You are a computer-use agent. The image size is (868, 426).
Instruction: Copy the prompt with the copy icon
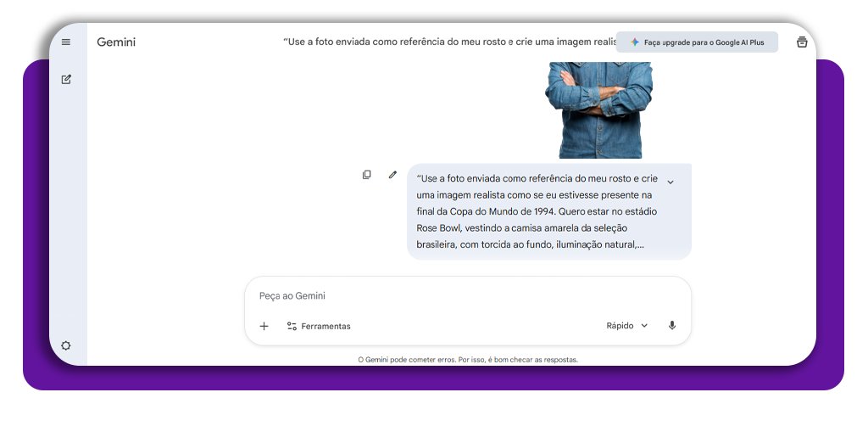click(367, 175)
